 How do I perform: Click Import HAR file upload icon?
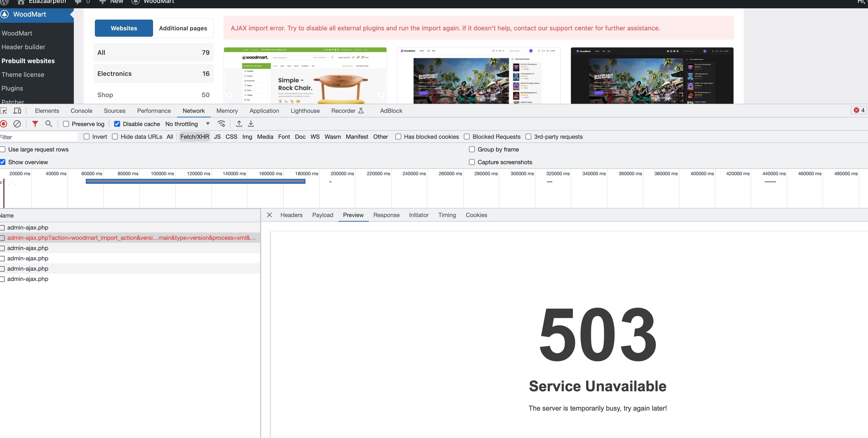point(239,124)
